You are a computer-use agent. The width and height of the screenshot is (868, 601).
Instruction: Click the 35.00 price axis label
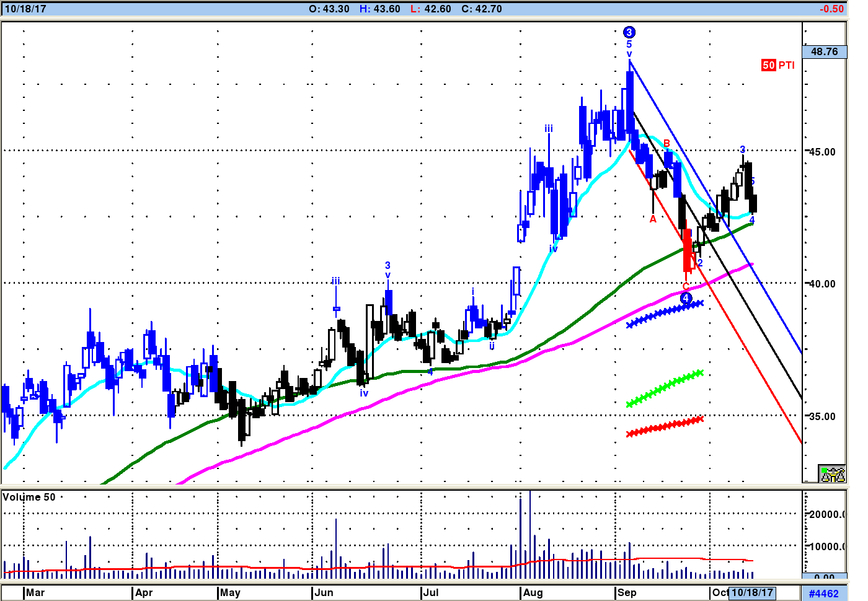(823, 416)
